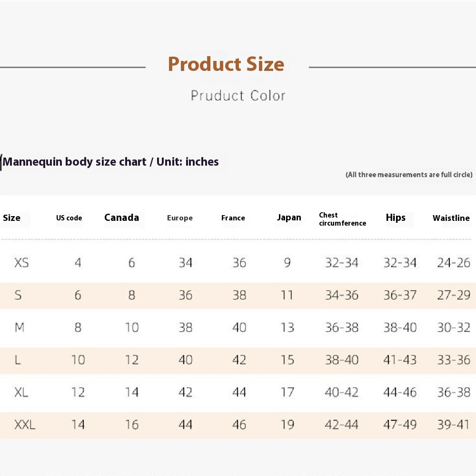Click the Japan column header
This screenshot has width=476, height=476.
[289, 218]
